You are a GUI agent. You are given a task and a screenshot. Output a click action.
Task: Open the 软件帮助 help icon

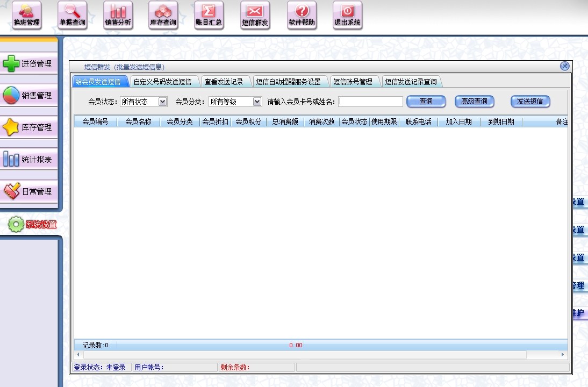coord(302,15)
